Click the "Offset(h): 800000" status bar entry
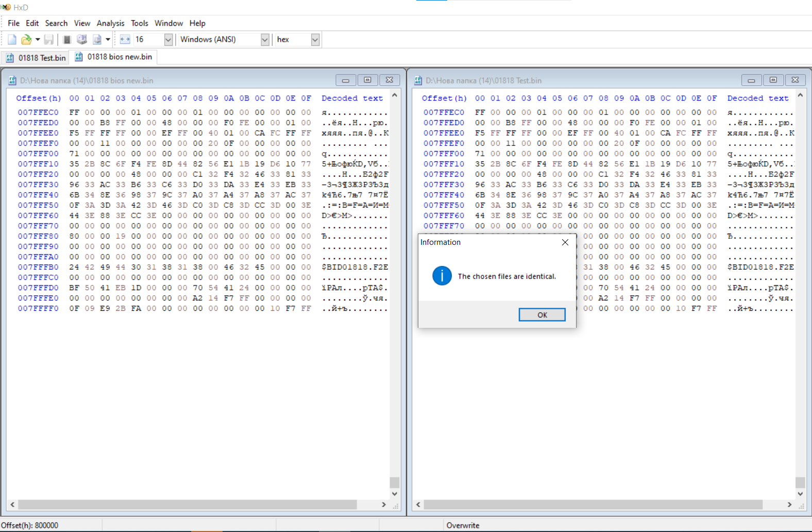Image resolution: width=812 pixels, height=532 pixels. click(30, 525)
